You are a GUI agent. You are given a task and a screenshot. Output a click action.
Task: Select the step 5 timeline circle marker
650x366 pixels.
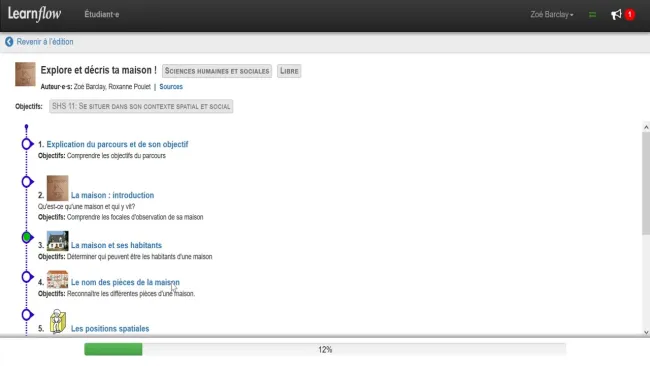27,315
